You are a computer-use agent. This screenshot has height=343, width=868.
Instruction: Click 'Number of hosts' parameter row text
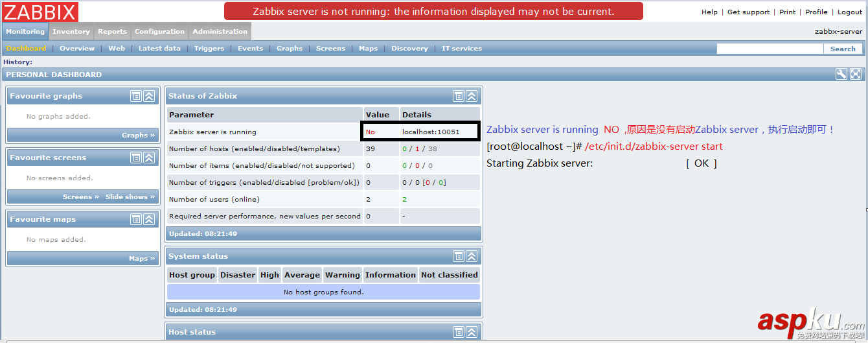[x=255, y=148]
